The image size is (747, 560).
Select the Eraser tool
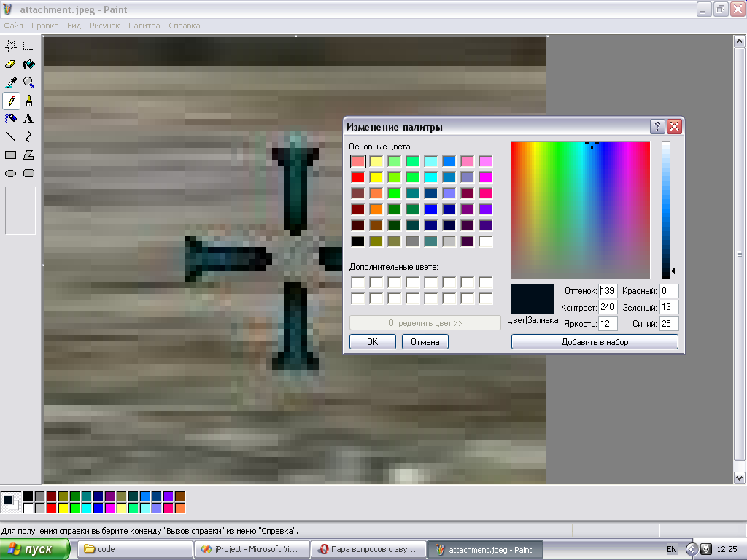click(x=11, y=63)
